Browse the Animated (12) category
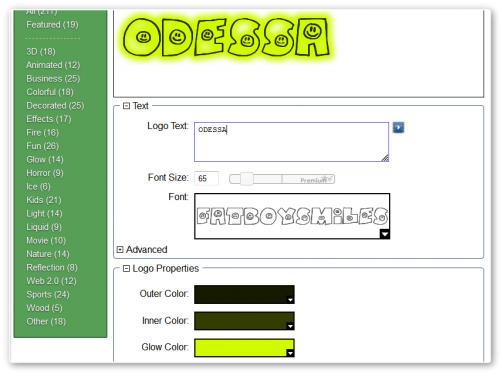 coord(53,65)
